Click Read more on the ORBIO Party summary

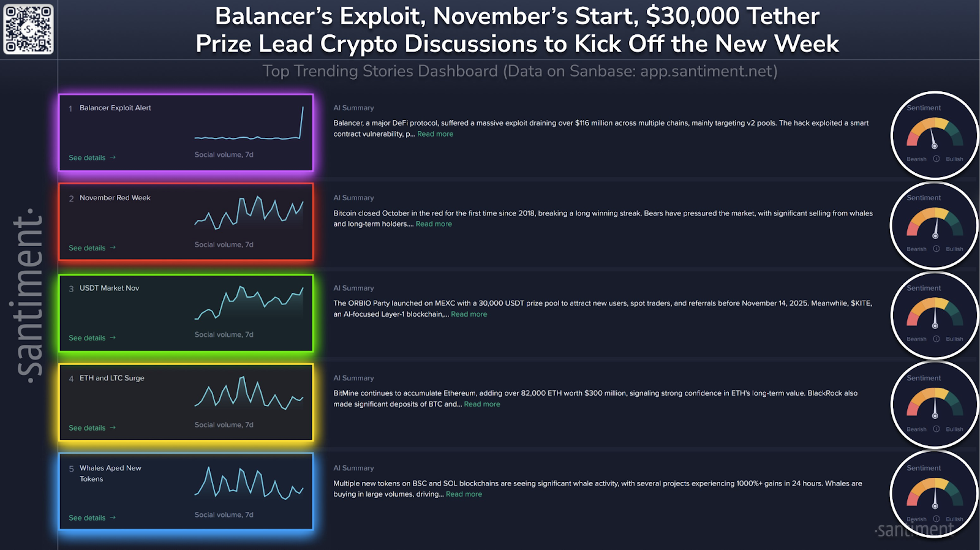[469, 314]
